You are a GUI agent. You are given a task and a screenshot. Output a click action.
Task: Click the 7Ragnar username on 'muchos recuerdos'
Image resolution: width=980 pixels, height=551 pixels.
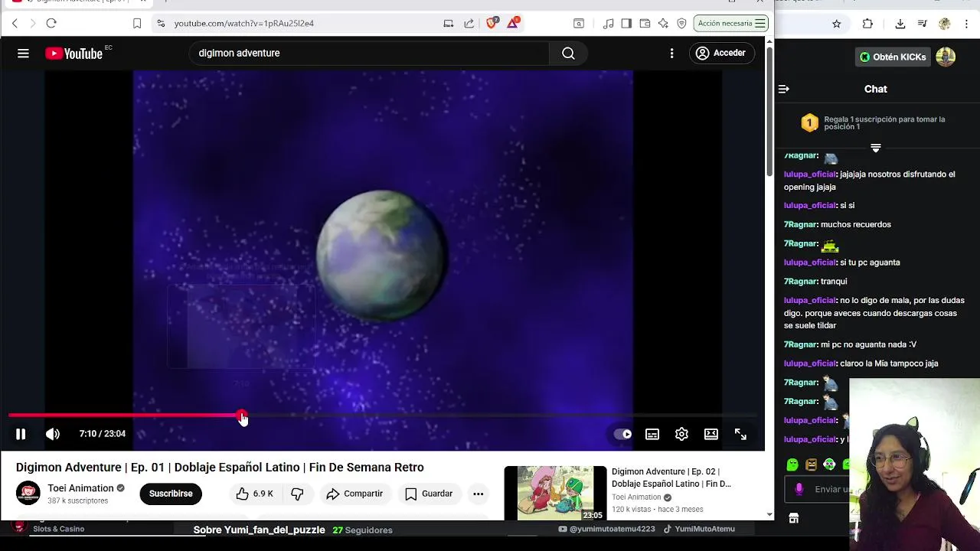pyautogui.click(x=801, y=224)
